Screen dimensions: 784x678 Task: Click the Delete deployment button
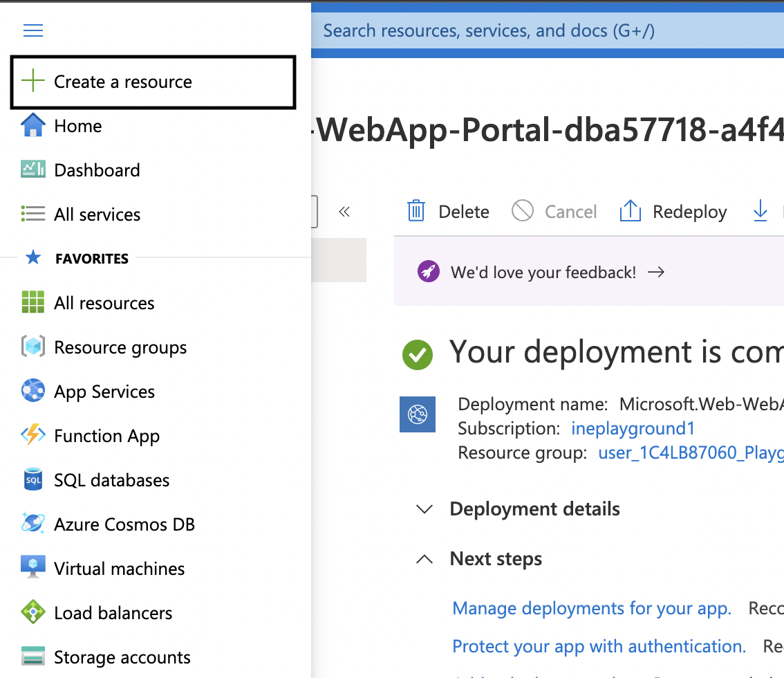[449, 212]
